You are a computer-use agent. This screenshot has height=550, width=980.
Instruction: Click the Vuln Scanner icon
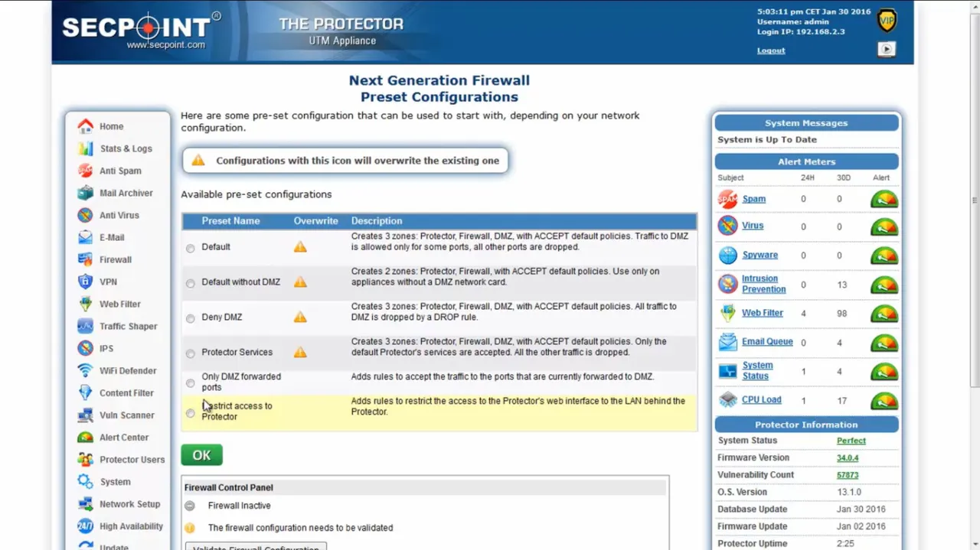pos(85,415)
